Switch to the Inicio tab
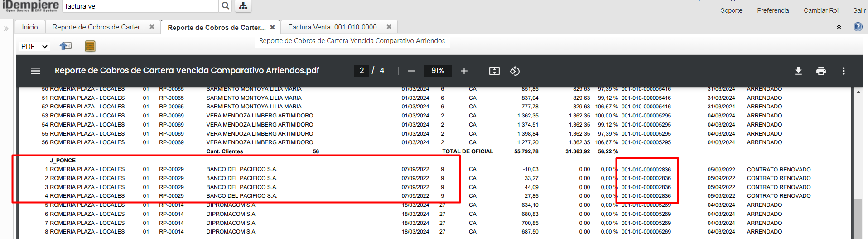 (x=30, y=27)
